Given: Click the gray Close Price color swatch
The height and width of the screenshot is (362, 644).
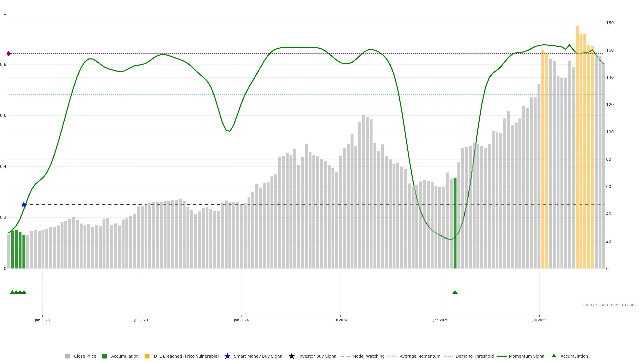Looking at the screenshot, I should point(67,356).
